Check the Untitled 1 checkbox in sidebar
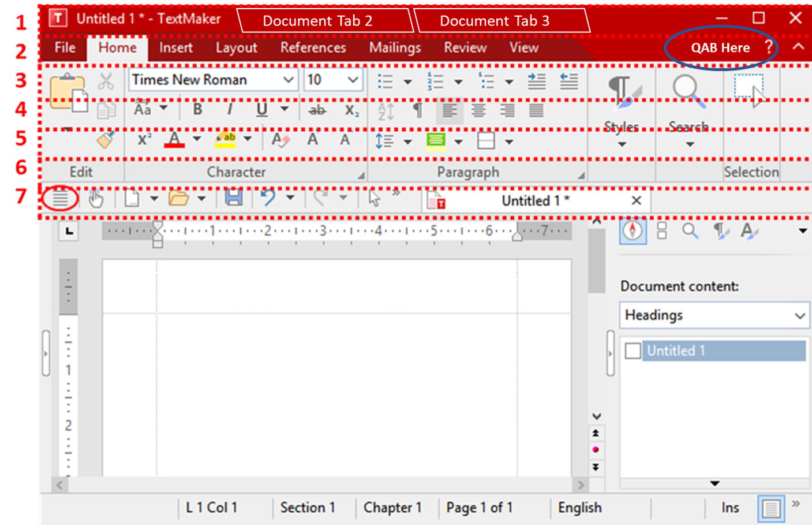 (x=633, y=351)
